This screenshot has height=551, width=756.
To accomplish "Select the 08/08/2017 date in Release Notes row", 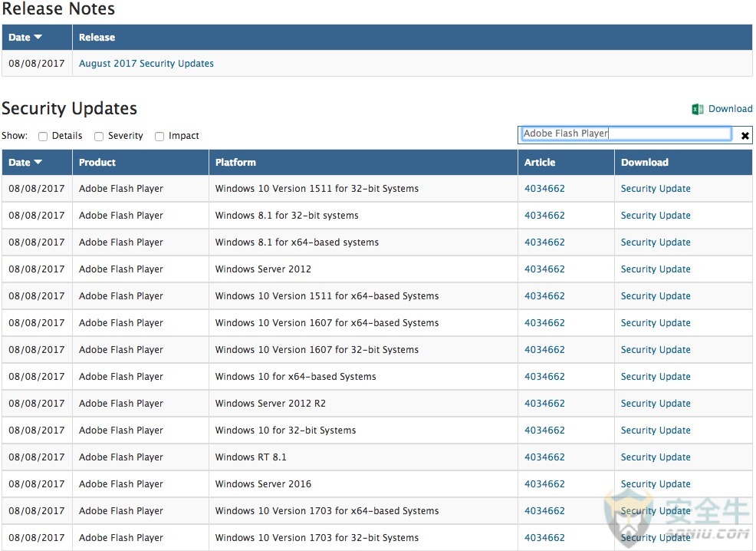I will 37,63.
